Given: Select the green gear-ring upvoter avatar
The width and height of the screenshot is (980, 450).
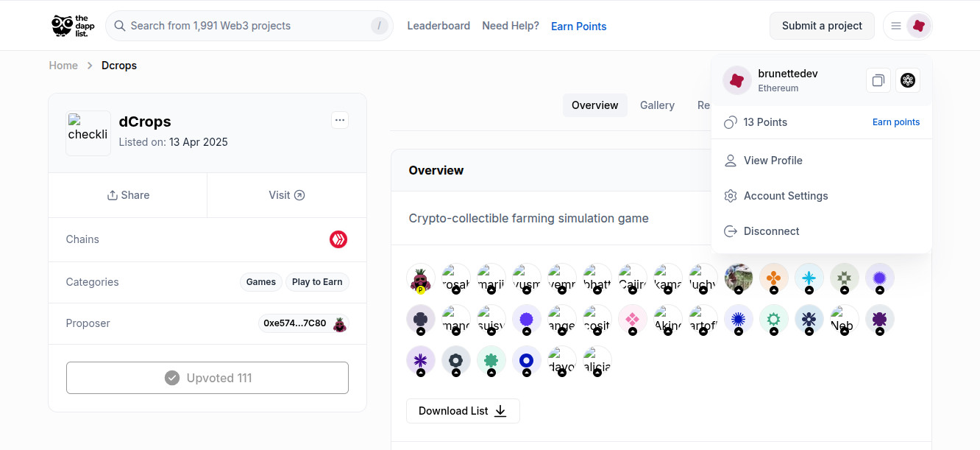Looking at the screenshot, I should click(x=774, y=319).
